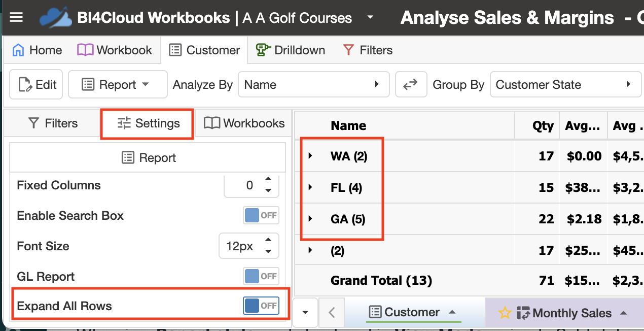Toggle the Expand All Rows switch
Screen dimensions: 644x331
(261, 306)
